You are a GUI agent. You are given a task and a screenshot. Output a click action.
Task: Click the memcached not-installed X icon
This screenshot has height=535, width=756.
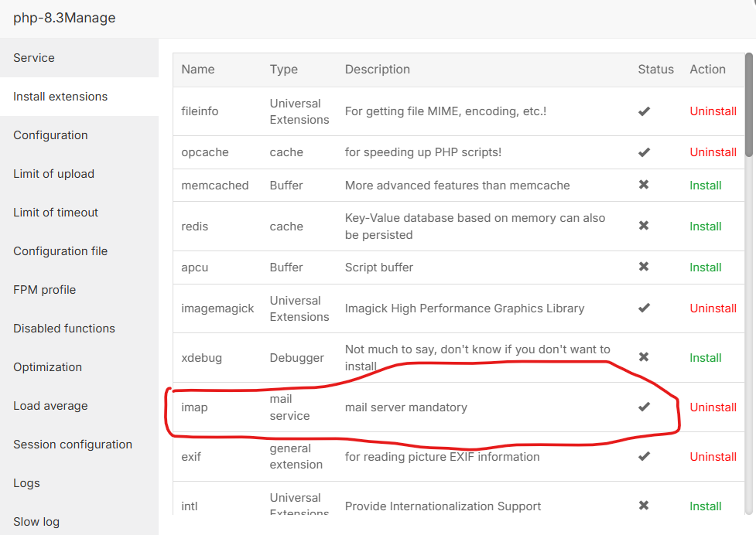[644, 185]
